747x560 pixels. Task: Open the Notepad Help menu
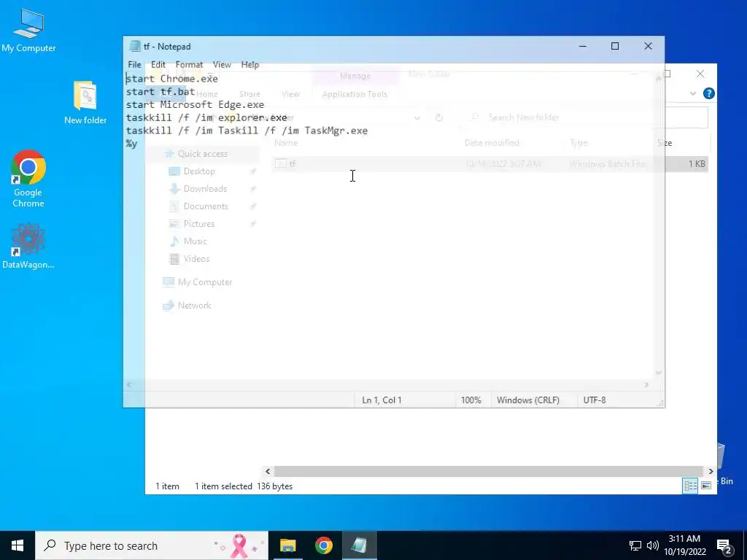pos(249,64)
